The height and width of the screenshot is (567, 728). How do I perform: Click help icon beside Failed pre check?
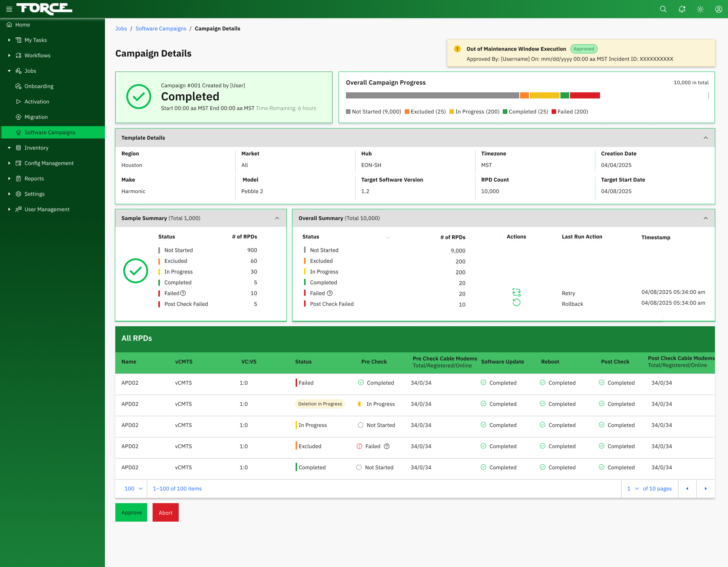coord(387,446)
